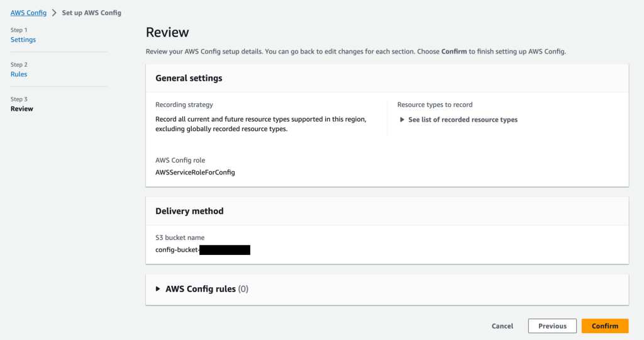
Task: Go to Step 2 Rules
Action: click(19, 74)
